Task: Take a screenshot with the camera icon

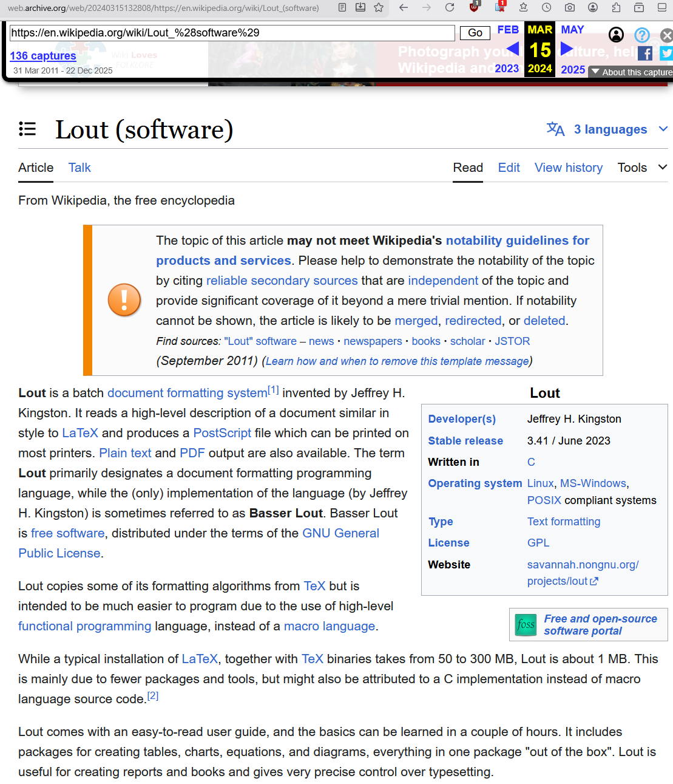Action: pyautogui.click(x=570, y=7)
